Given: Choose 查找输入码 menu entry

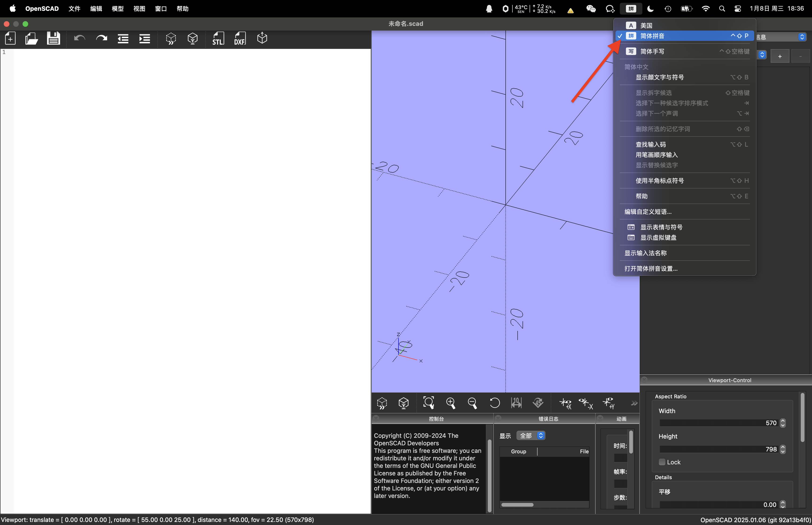Looking at the screenshot, I should pos(685,145).
